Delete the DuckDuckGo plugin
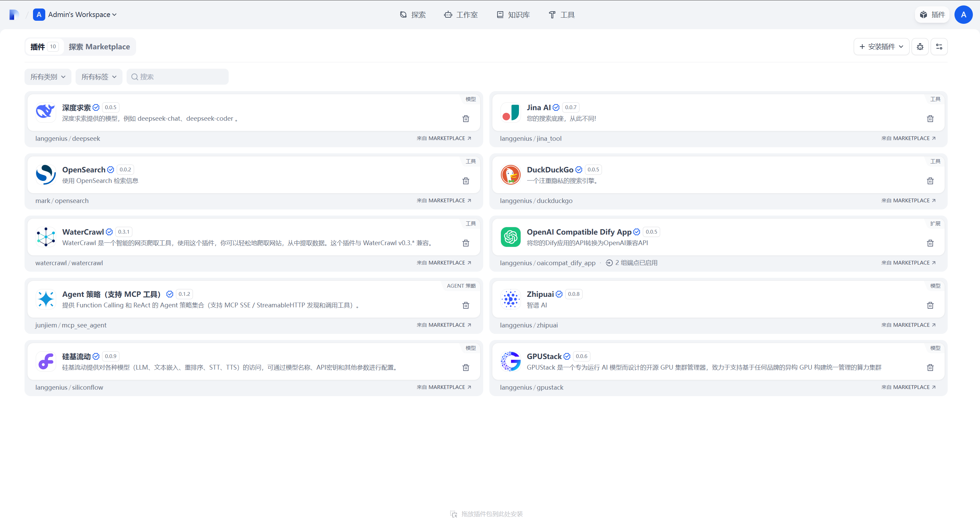Viewport: 980px width, 526px height. [x=930, y=181]
